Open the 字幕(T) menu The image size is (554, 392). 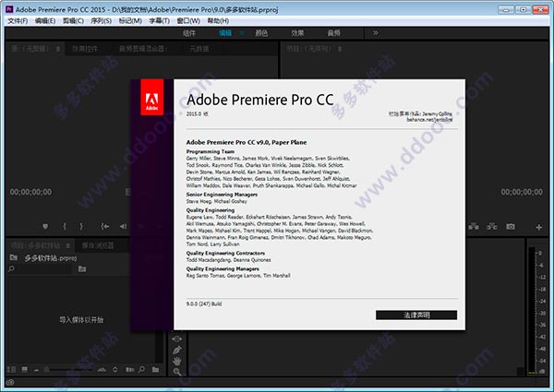tap(160, 21)
